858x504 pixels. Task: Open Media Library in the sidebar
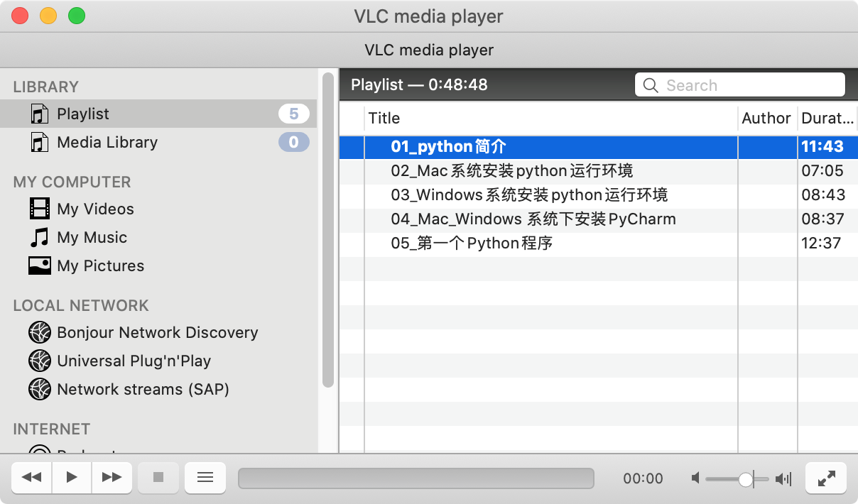(x=158, y=142)
